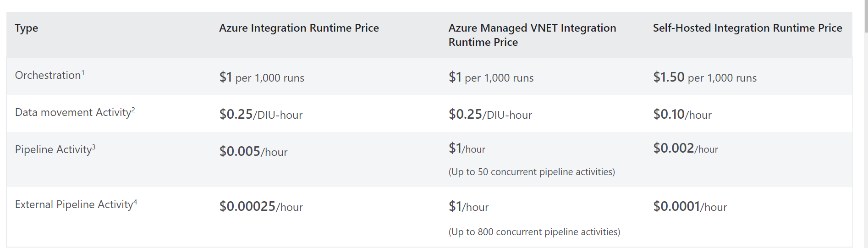Click the Orchestration row label
Image resolution: width=868 pixels, height=248 pixels.
(x=48, y=75)
